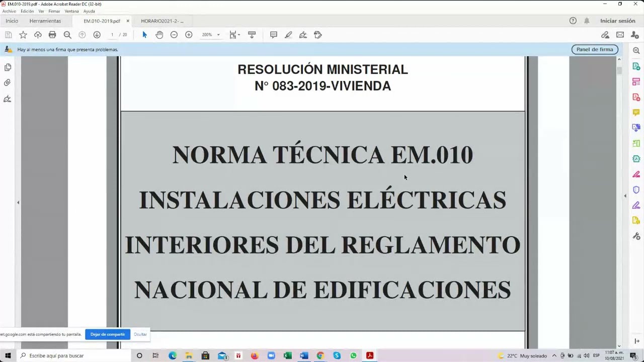Send the file by email envelope icon
The height and width of the screenshot is (362, 644).
pyautogui.click(x=620, y=35)
